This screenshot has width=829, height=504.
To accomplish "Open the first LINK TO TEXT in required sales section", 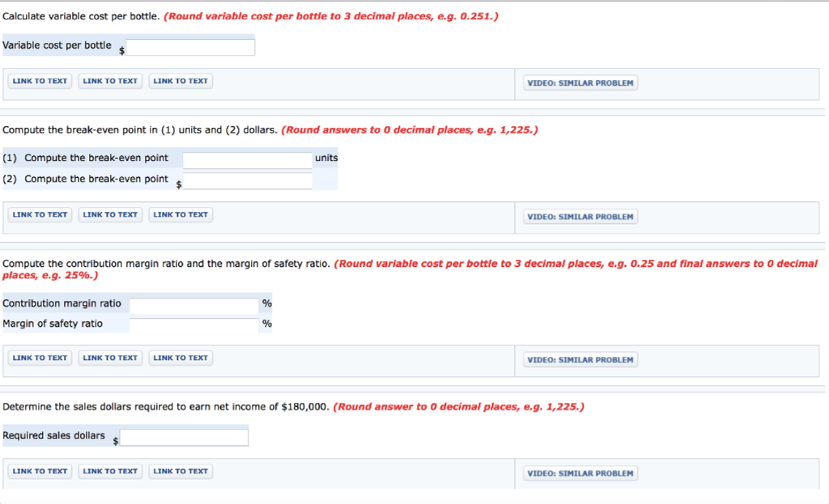I will [x=39, y=471].
